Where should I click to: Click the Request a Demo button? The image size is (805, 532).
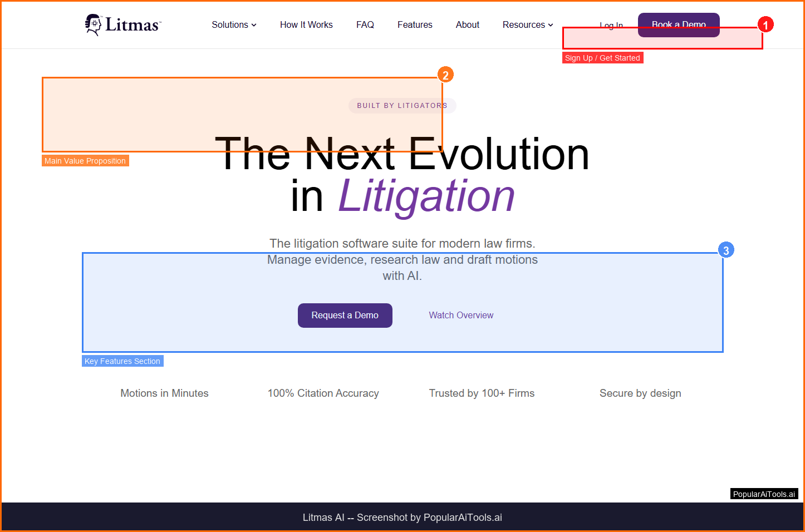pyautogui.click(x=345, y=316)
